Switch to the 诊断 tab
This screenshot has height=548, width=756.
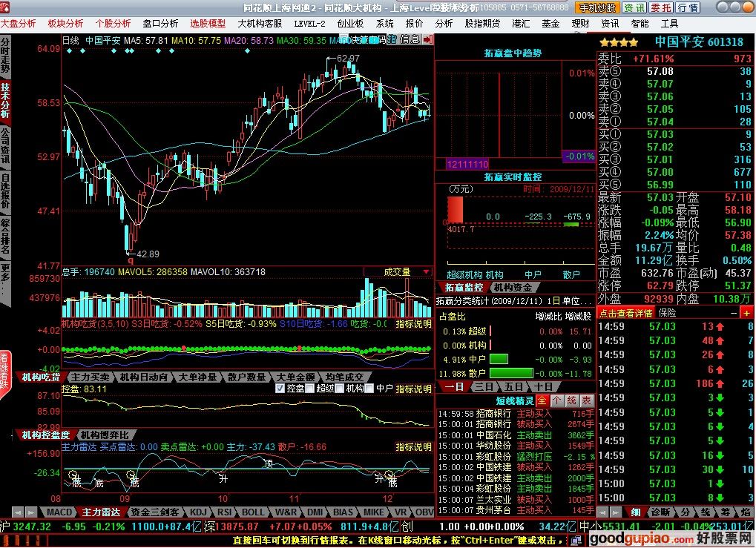[x=660, y=512]
